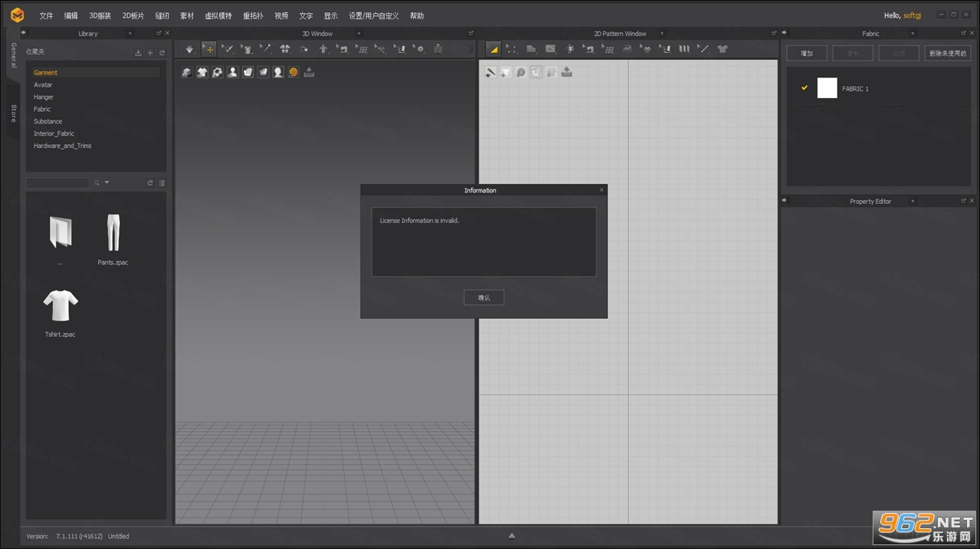The image size is (980, 549).
Task: Click the download icon beside 收藏夹
Action: (x=138, y=53)
